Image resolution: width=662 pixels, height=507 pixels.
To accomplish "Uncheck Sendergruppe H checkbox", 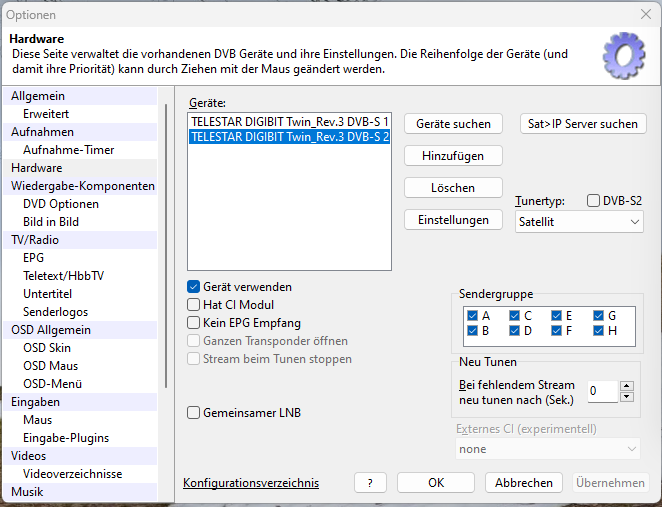I will (x=599, y=331).
